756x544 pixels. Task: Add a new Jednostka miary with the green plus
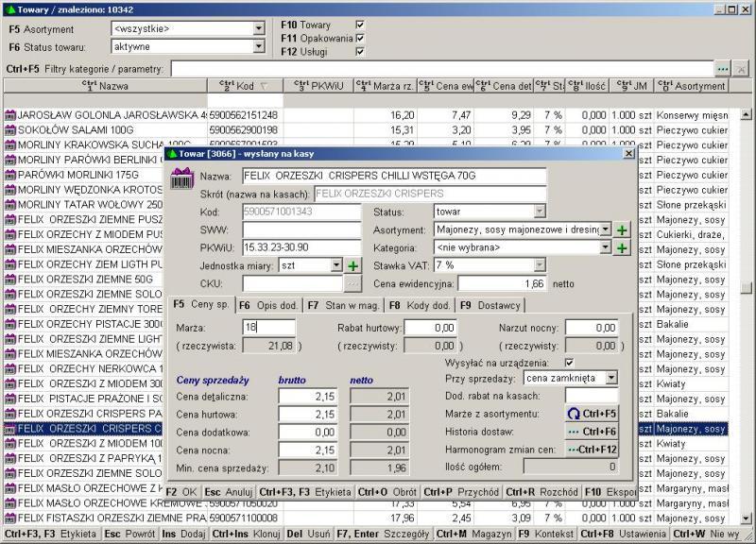click(x=352, y=265)
